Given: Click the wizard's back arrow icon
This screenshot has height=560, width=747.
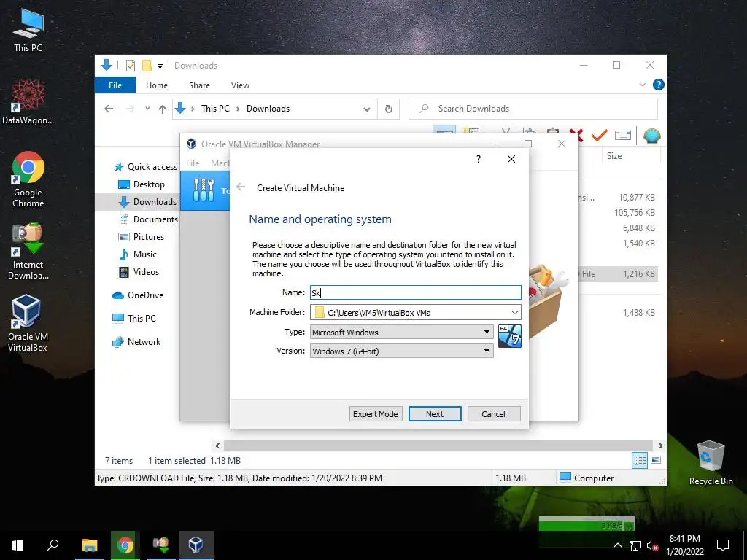Looking at the screenshot, I should pyautogui.click(x=241, y=187).
